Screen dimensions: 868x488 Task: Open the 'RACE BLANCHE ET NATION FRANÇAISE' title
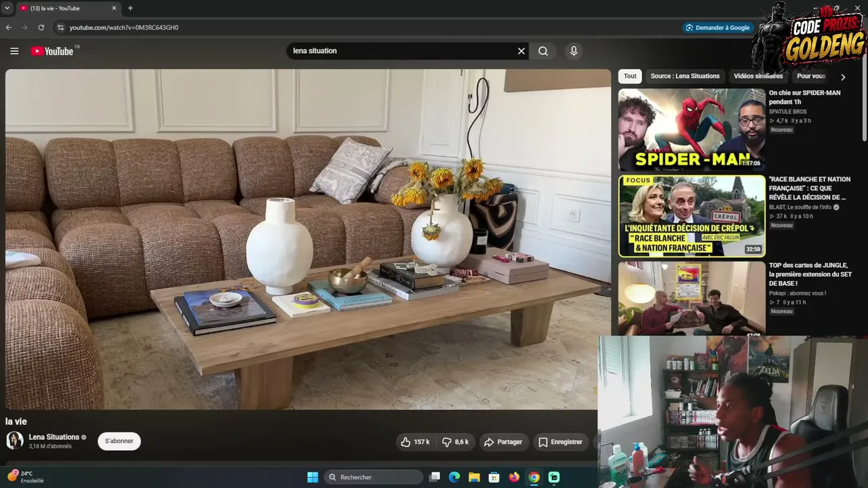tap(810, 188)
